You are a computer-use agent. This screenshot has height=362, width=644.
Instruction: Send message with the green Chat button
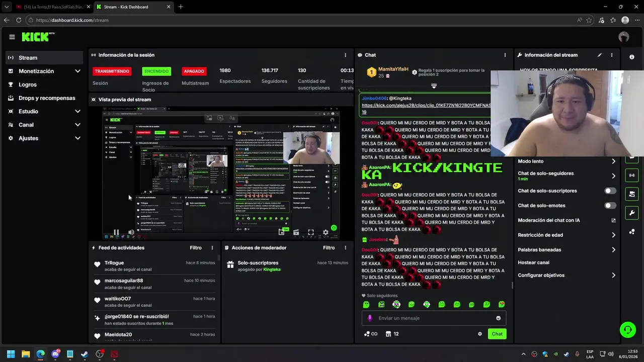(x=497, y=334)
